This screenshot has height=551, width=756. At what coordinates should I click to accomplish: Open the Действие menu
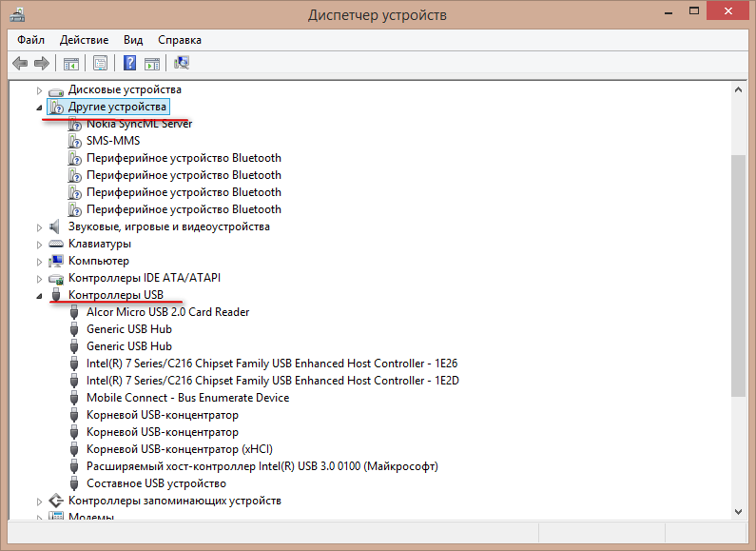(x=84, y=40)
